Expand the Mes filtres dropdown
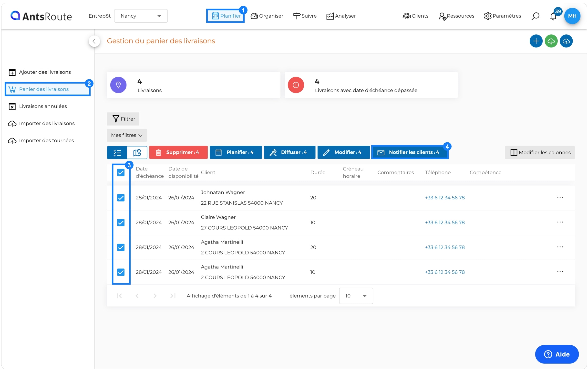Image resolution: width=588 pixels, height=372 pixels. point(127,135)
